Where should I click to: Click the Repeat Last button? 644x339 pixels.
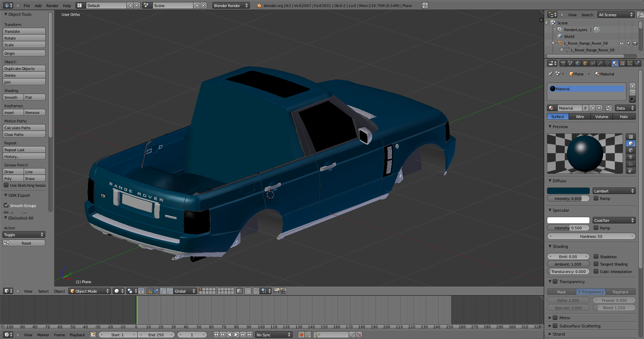(x=24, y=150)
